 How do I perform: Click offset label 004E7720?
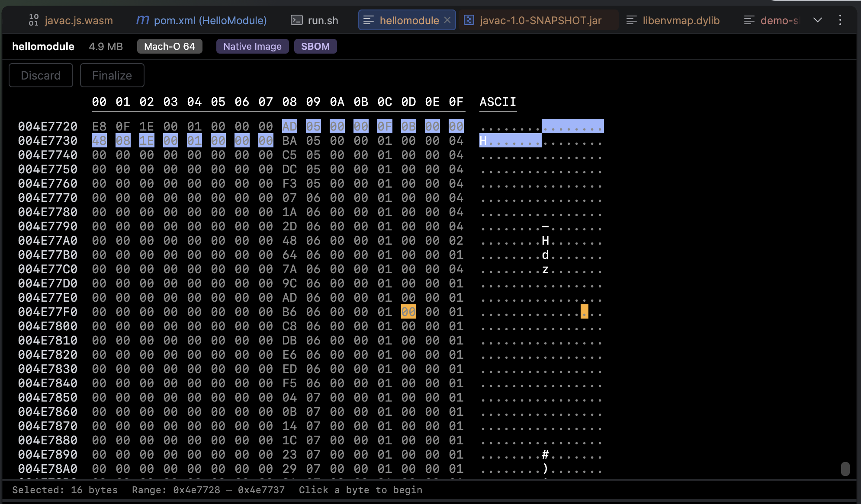coord(48,126)
